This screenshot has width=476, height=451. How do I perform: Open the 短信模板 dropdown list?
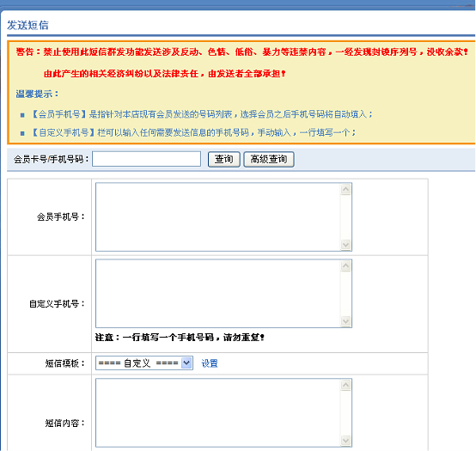tap(144, 363)
